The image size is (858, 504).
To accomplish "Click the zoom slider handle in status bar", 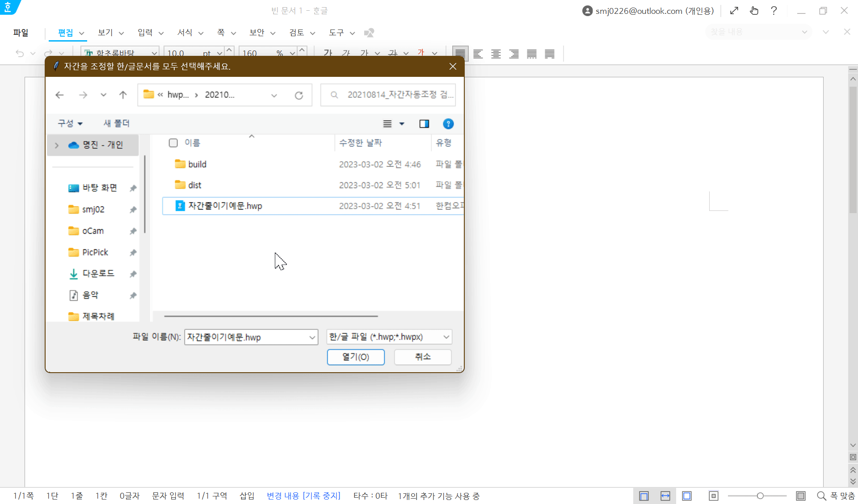I will [760, 496].
